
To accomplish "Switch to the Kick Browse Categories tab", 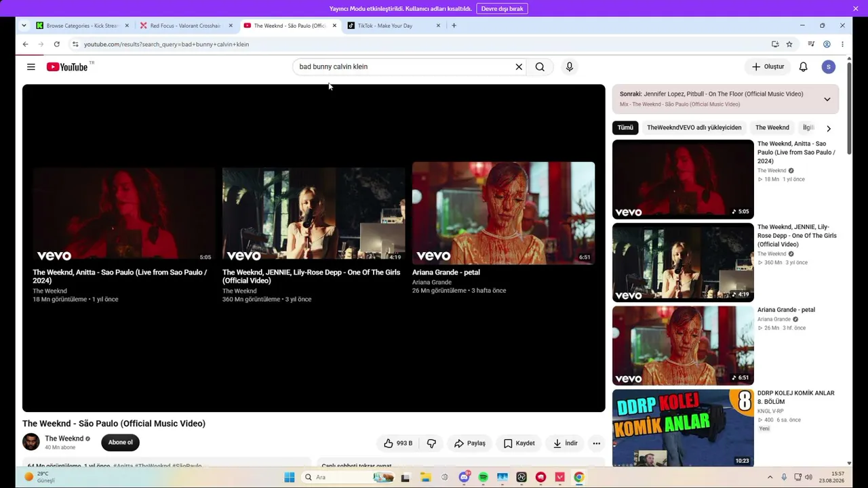I will coord(82,26).
